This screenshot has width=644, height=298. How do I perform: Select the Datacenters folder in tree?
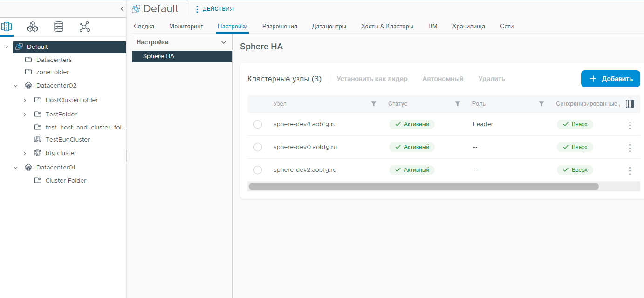pos(54,60)
